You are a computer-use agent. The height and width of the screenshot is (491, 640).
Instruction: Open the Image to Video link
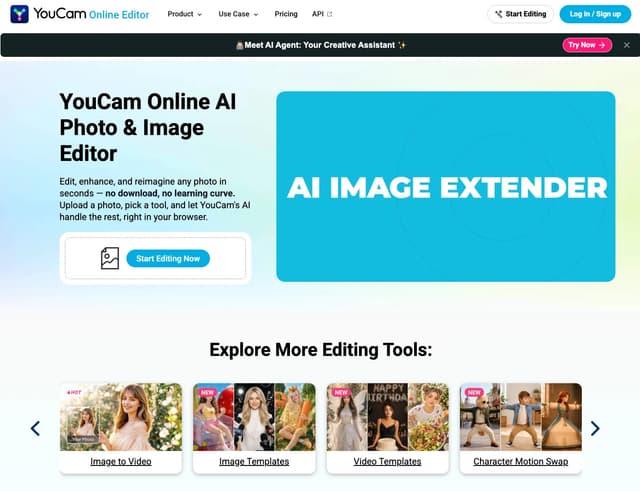(x=121, y=462)
